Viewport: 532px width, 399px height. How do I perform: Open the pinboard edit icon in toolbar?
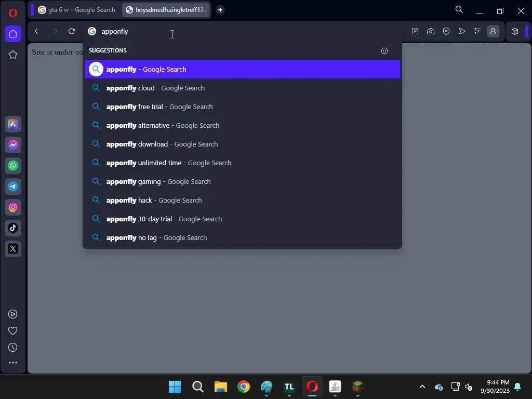click(415, 31)
